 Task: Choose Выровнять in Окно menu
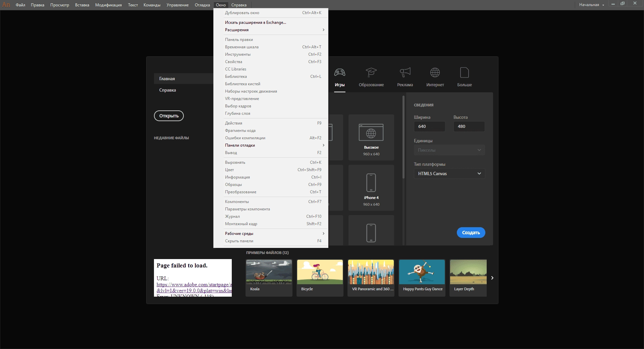271,162
